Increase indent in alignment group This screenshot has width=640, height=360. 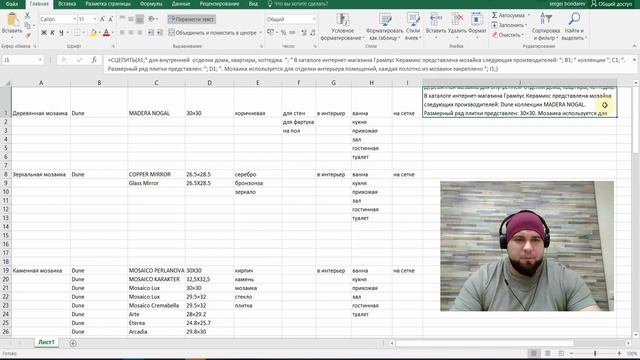[x=160, y=33]
